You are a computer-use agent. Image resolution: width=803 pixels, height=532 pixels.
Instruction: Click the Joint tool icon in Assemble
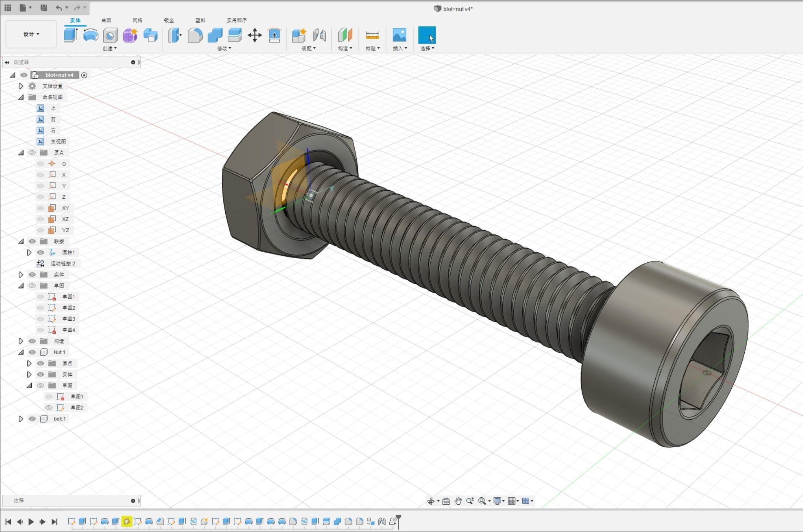point(319,35)
